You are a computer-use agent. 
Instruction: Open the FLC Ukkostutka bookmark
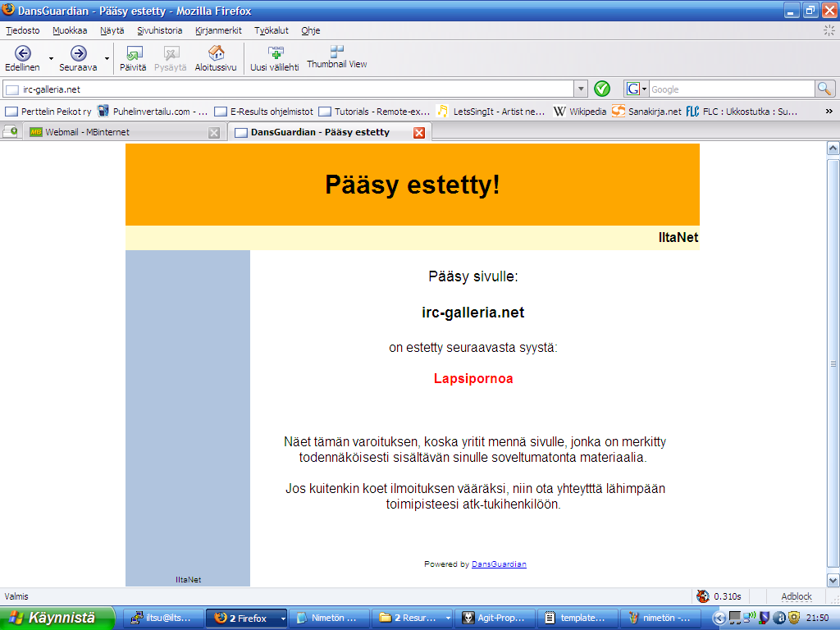click(x=742, y=112)
